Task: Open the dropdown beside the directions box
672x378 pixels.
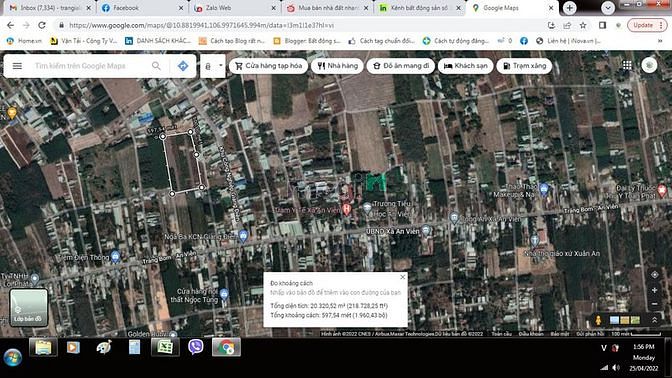Action: [221, 66]
